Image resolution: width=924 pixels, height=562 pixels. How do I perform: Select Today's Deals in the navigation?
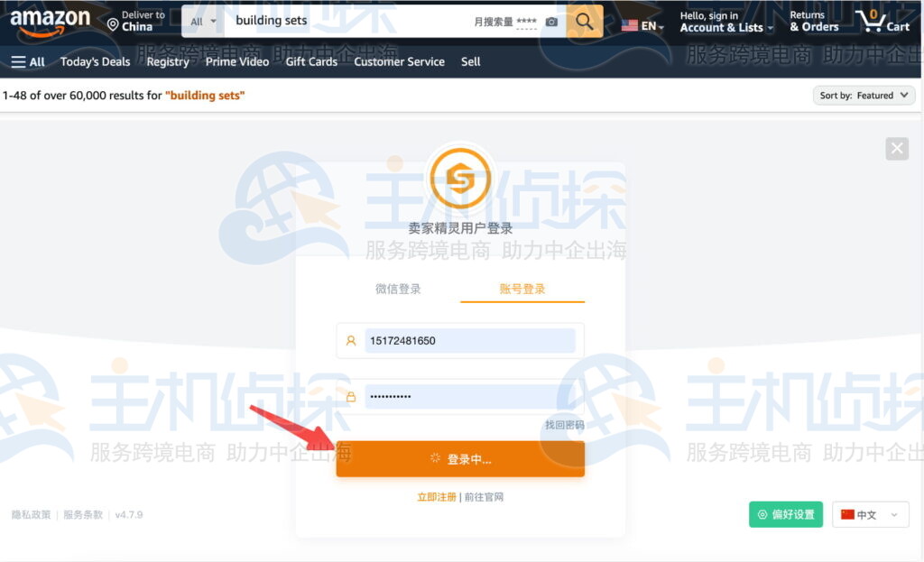click(x=95, y=61)
